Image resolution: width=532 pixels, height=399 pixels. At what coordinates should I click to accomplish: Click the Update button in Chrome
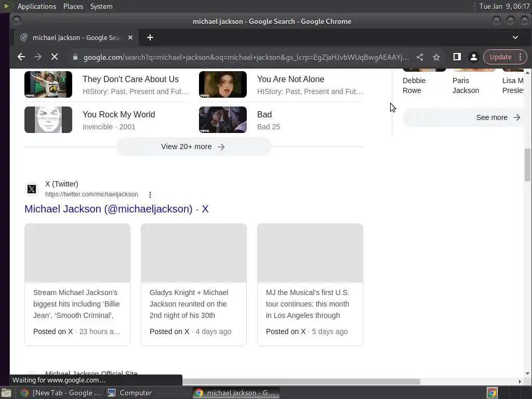point(500,57)
